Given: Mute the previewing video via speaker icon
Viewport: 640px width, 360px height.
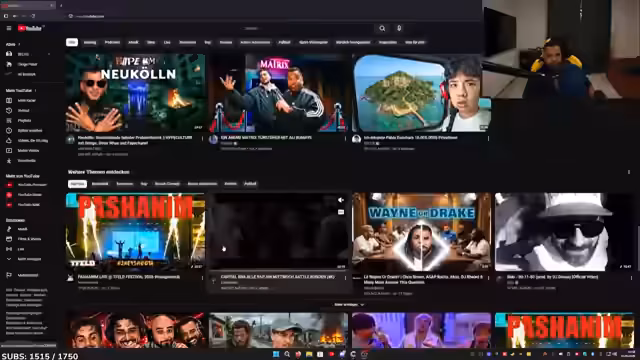Looking at the screenshot, I should tap(340, 200).
